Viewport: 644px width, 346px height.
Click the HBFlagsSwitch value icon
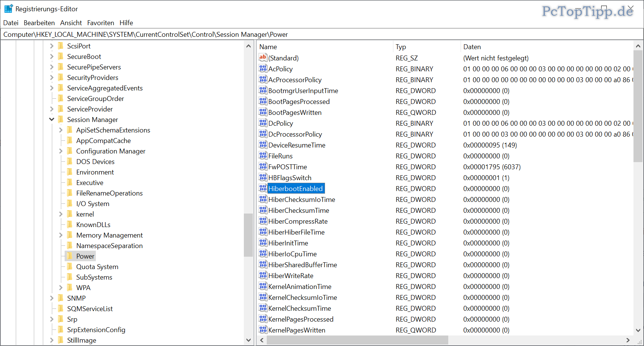pyautogui.click(x=263, y=178)
